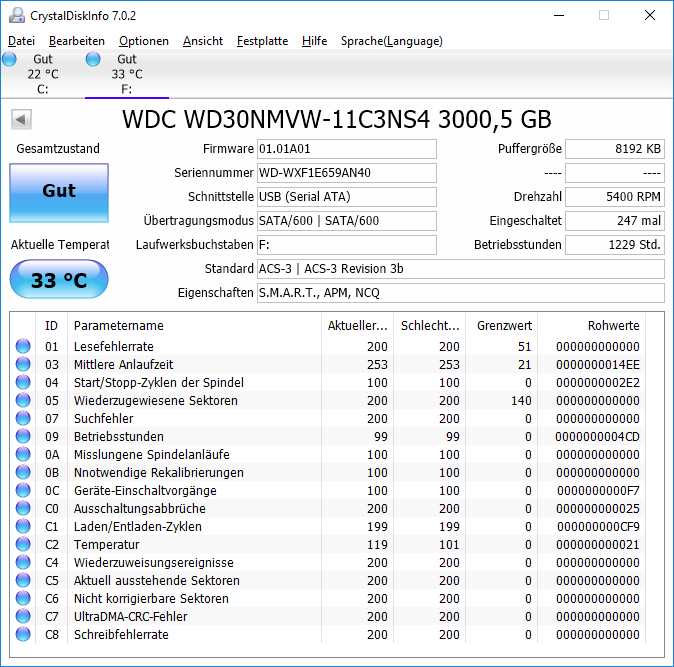The height and width of the screenshot is (667, 674).
Task: Select the UltraDMA-CRC-Fehler parameter name
Action: (131, 617)
